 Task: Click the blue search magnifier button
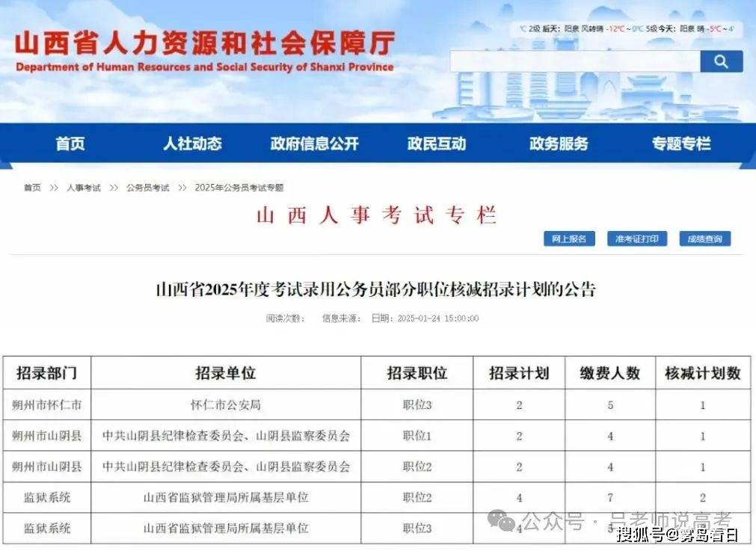click(722, 62)
